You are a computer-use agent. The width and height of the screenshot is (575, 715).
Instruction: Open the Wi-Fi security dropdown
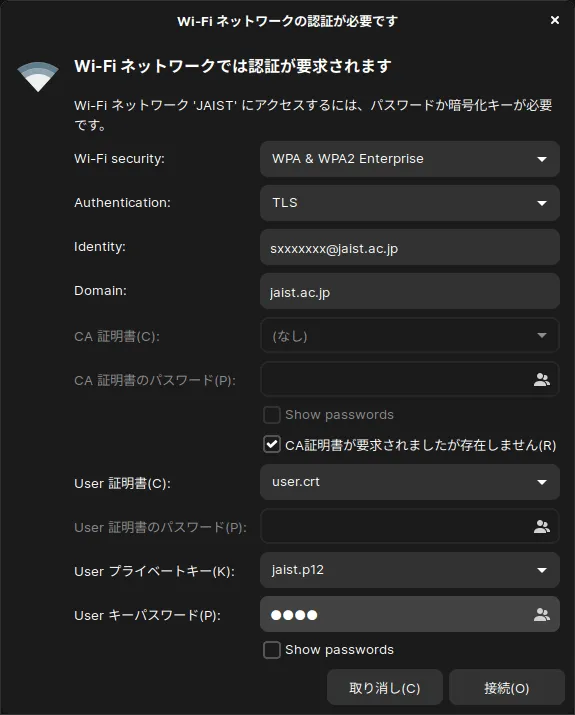[x=409, y=159]
